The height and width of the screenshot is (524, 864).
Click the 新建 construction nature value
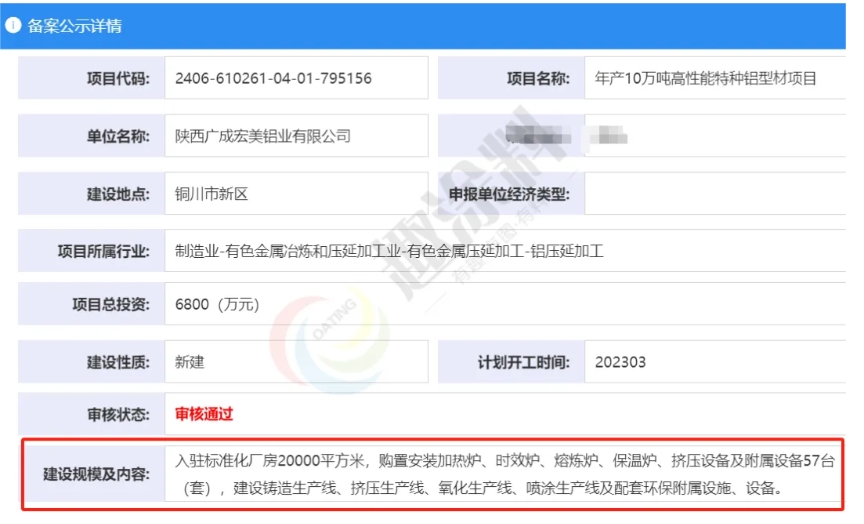pos(190,361)
